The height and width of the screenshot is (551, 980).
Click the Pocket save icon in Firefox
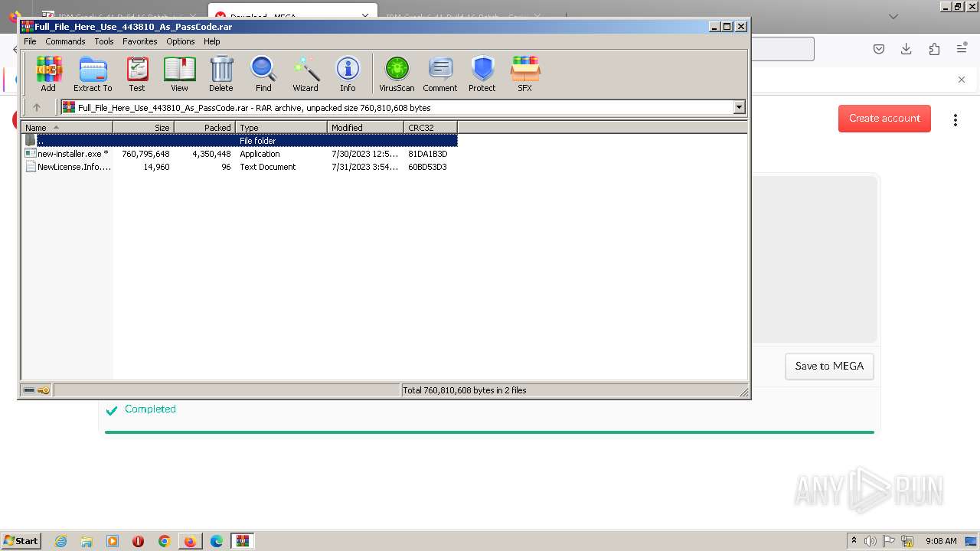[879, 49]
